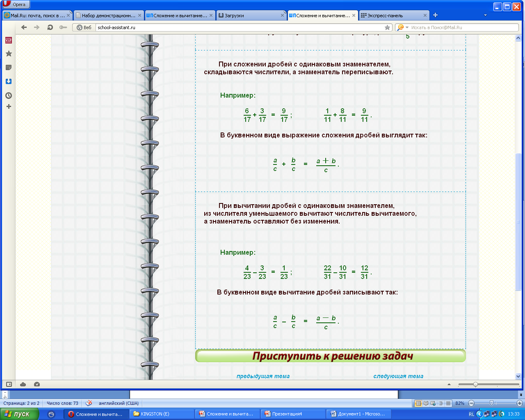Switch to the 'Набор демонстрационн…' tab
This screenshot has height=420, width=525.
(108, 16)
